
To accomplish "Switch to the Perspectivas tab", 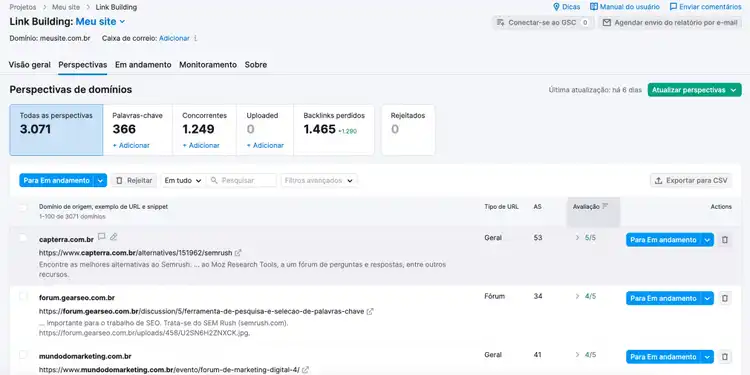I will 83,65.
